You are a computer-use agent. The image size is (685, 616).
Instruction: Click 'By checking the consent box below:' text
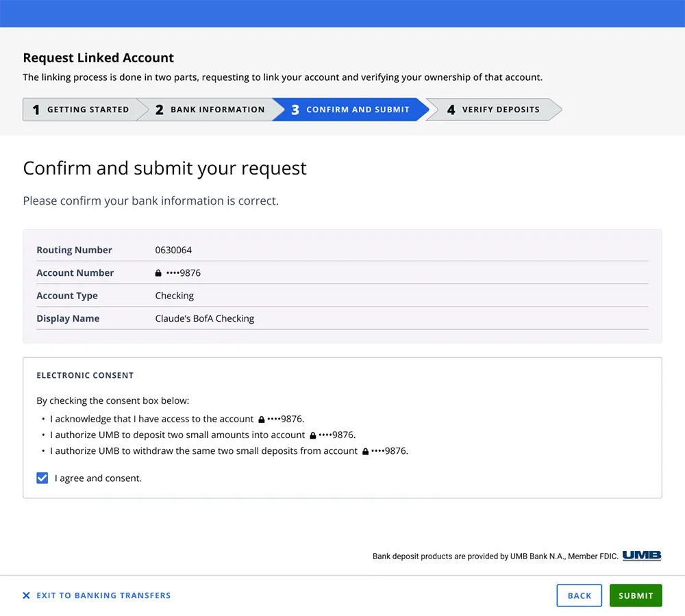[x=113, y=401]
